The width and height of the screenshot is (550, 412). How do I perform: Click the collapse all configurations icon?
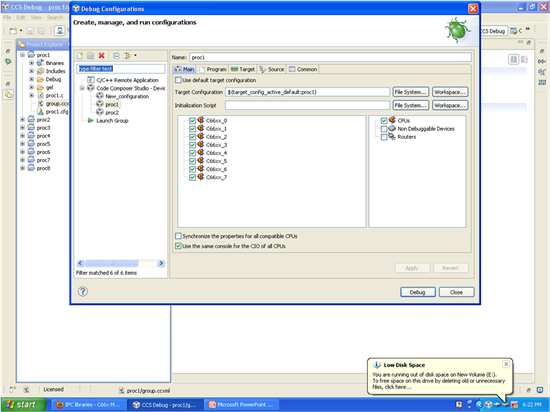coord(116,55)
